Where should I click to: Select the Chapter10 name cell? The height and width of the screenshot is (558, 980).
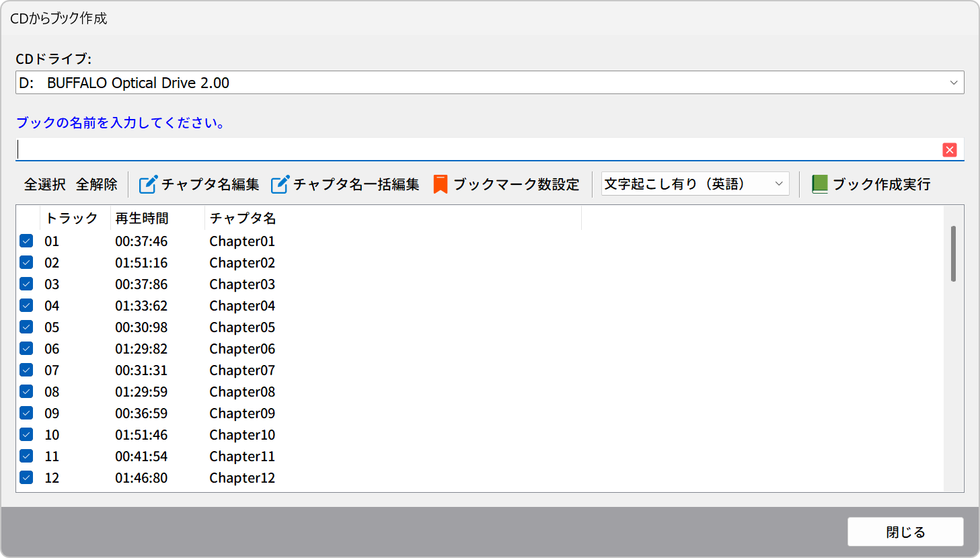[x=242, y=434]
